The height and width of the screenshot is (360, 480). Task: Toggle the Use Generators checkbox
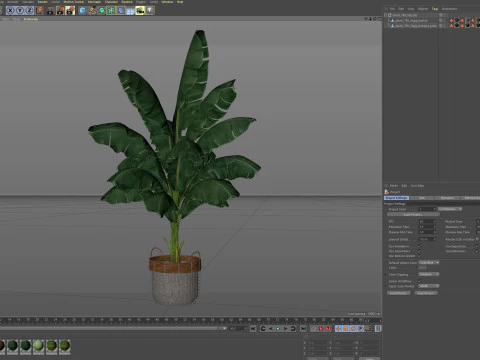pos(420,251)
